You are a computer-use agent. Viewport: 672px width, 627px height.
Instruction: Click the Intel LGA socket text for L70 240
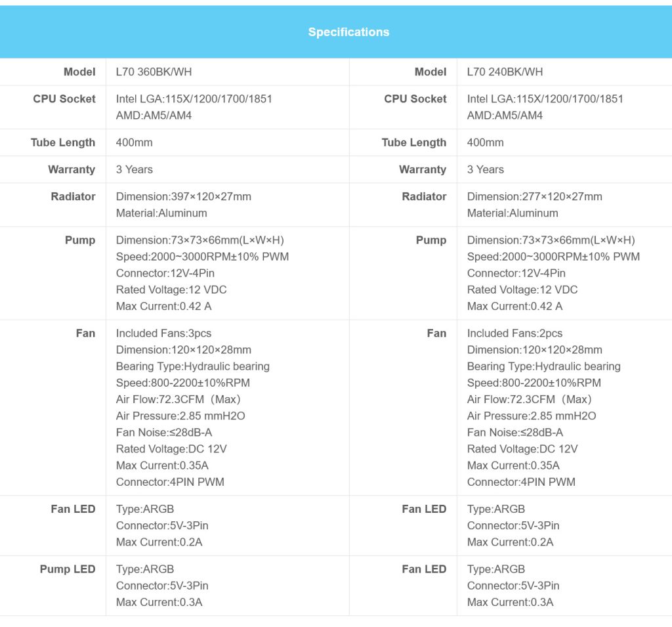(545, 98)
